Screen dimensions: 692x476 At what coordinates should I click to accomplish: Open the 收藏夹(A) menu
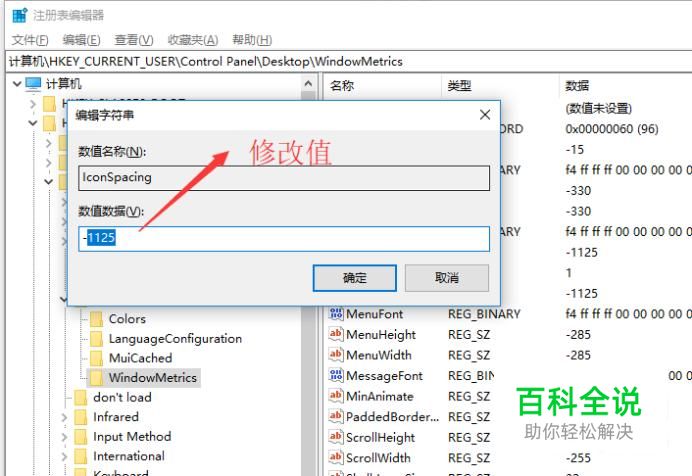[x=193, y=40]
